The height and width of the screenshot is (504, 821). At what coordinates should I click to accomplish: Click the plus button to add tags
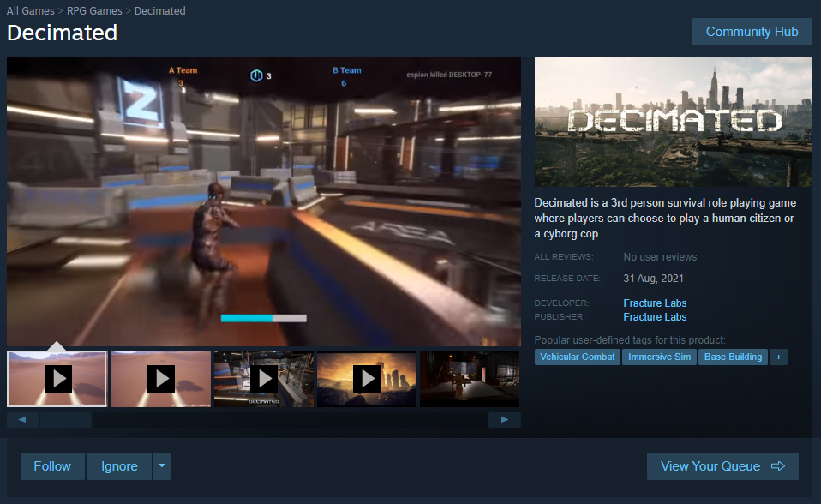coord(779,357)
